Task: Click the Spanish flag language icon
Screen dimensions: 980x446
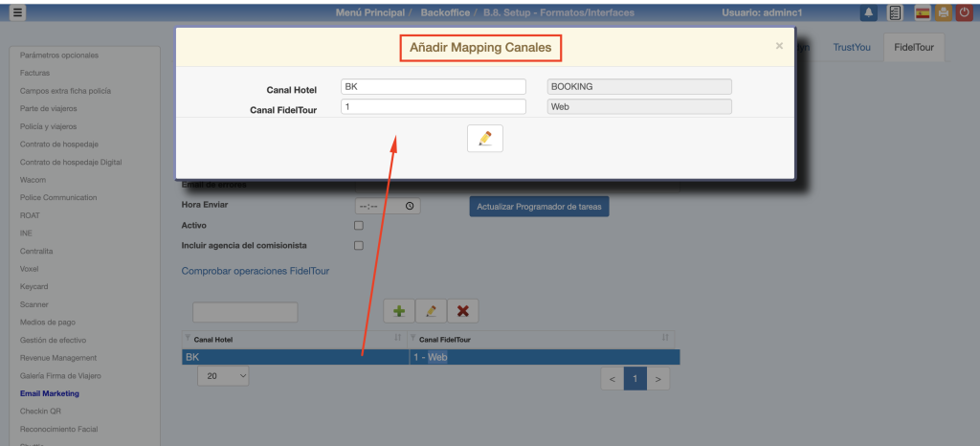Action: [x=923, y=12]
